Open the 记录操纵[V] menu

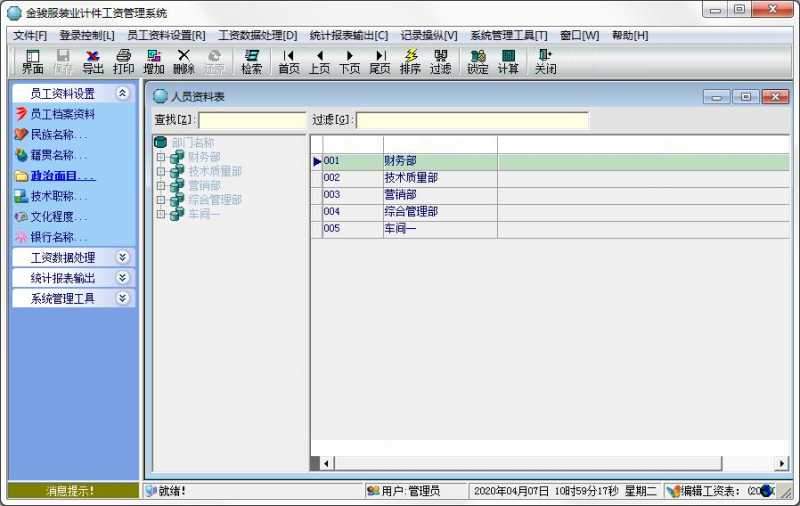429,35
